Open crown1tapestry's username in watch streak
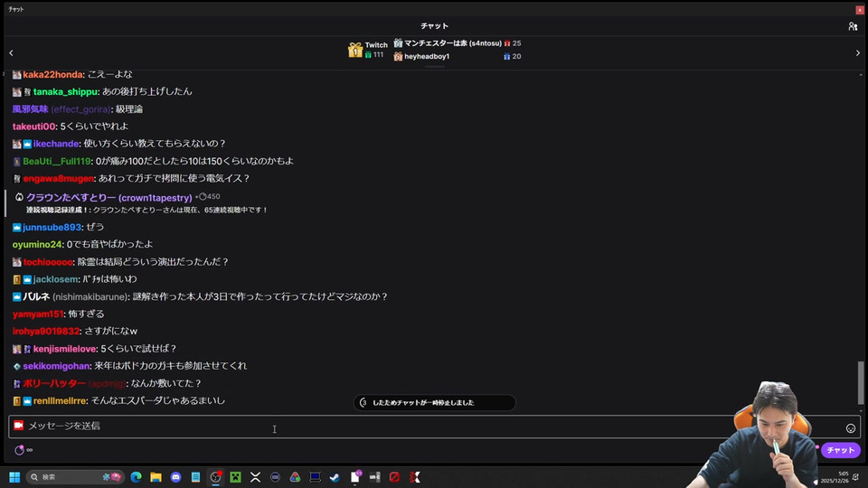Viewport: 868px width, 488px height. [x=109, y=198]
